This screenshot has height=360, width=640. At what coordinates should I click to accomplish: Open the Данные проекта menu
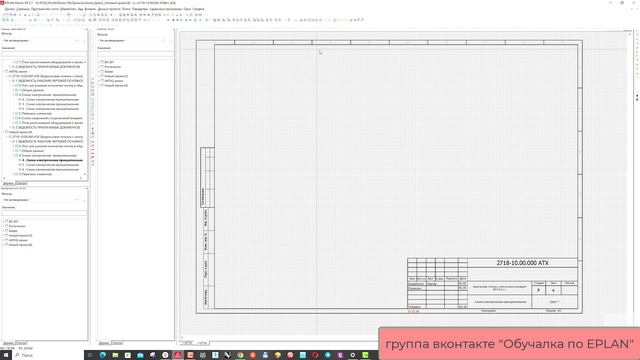pyautogui.click(x=109, y=9)
